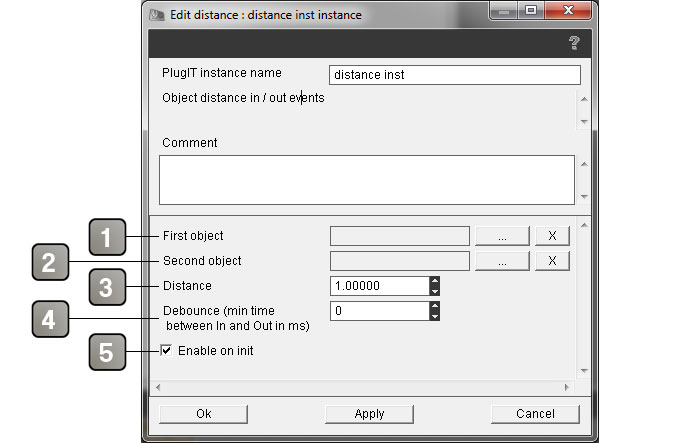Browse for First object using ellipsis button

502,236
